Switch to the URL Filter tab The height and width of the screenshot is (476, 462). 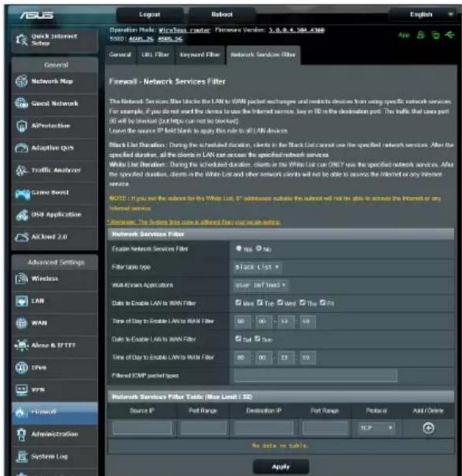[x=156, y=55]
